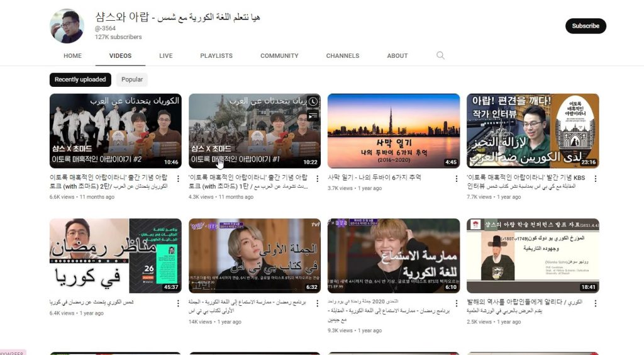
Task: Play the 4:45 사막 일기 Dubai thumbnail
Action: (x=394, y=131)
